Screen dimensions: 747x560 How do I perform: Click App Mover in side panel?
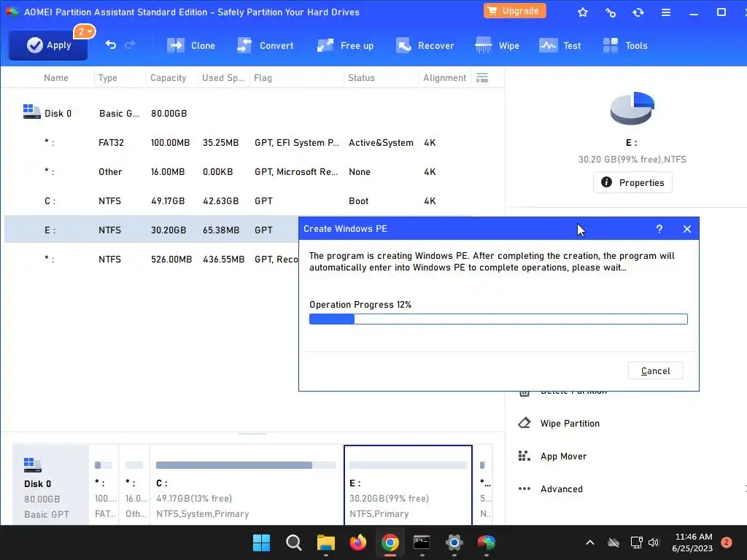563,456
